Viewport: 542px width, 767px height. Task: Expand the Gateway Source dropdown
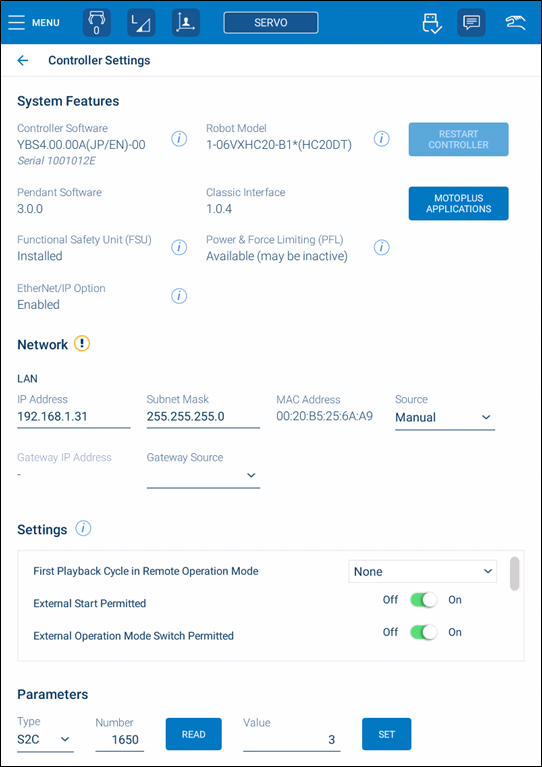tap(203, 475)
